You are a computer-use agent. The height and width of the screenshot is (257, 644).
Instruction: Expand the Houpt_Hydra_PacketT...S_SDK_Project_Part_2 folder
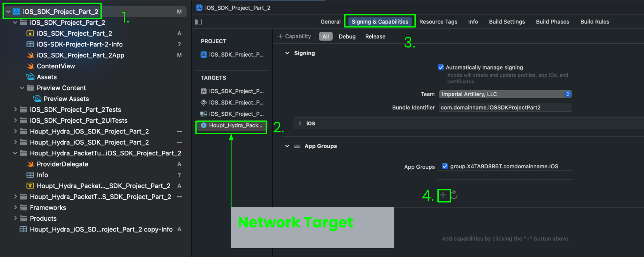[15, 197]
